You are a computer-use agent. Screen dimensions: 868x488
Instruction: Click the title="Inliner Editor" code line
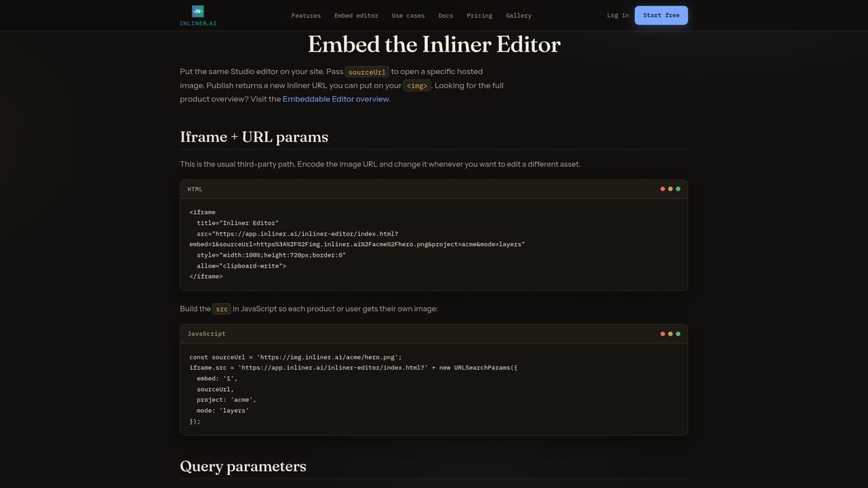click(x=237, y=223)
